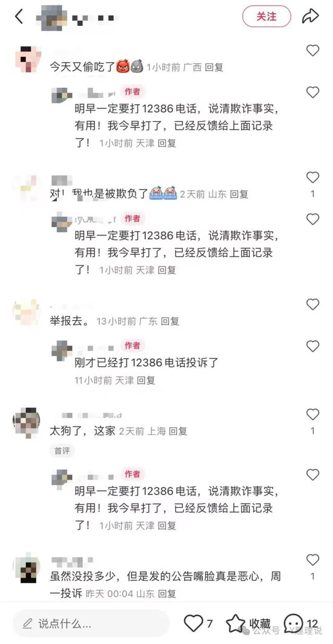The width and height of the screenshot is (333, 644).
Task: Tap the 说点什么 comment input field
Action: pyautogui.click(x=91, y=623)
